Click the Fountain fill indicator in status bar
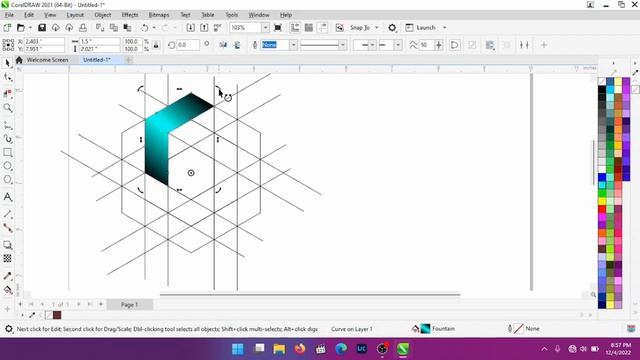Image resolution: width=640 pixels, height=360 pixels. tap(433, 329)
